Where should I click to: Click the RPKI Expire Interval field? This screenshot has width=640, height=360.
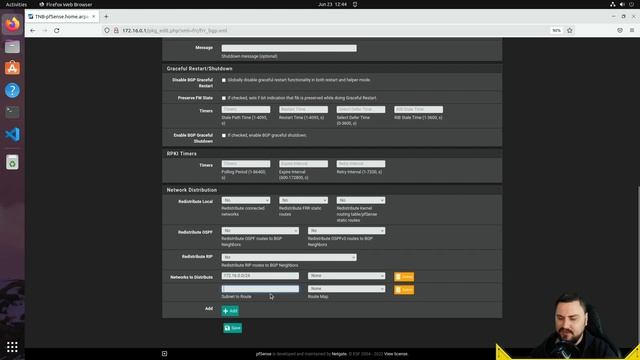point(303,164)
